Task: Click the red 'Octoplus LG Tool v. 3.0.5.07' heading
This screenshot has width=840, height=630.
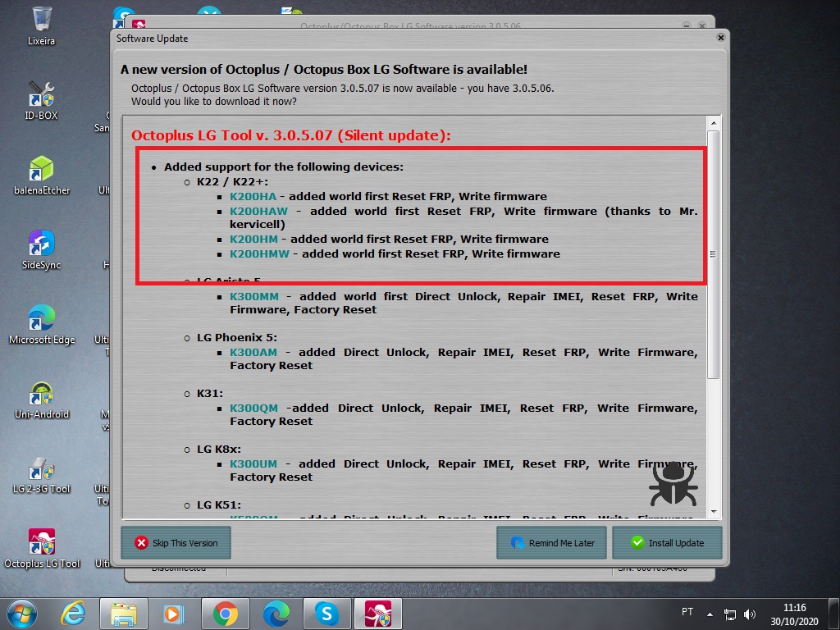Action: [291, 135]
